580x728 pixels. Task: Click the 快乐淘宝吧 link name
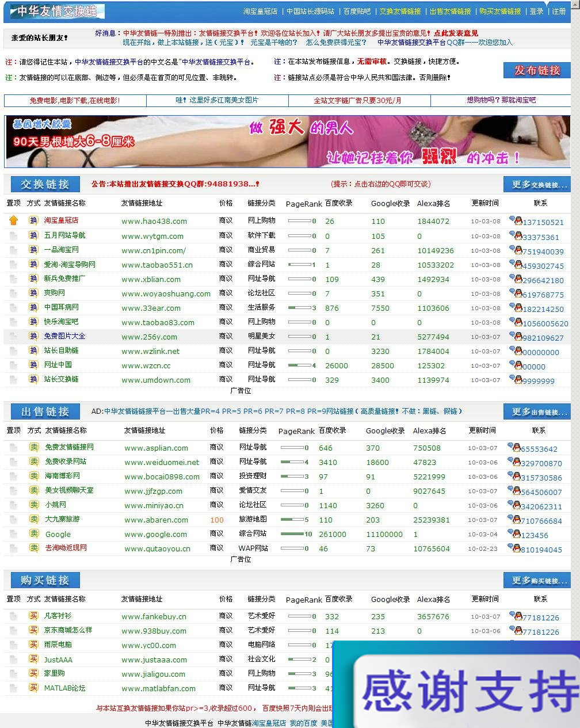click(61, 322)
